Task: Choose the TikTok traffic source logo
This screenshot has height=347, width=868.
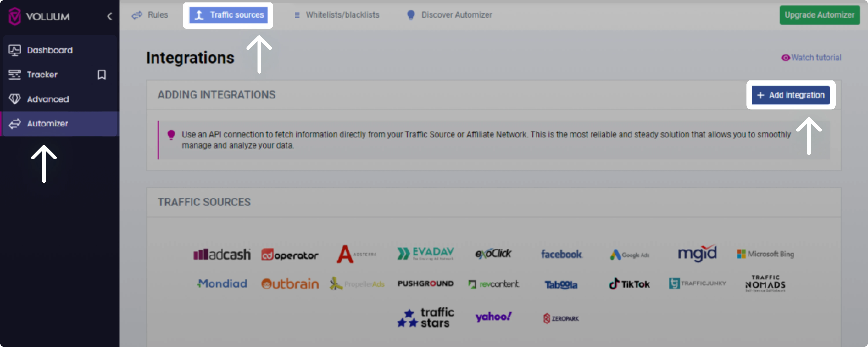Action: pos(629,284)
